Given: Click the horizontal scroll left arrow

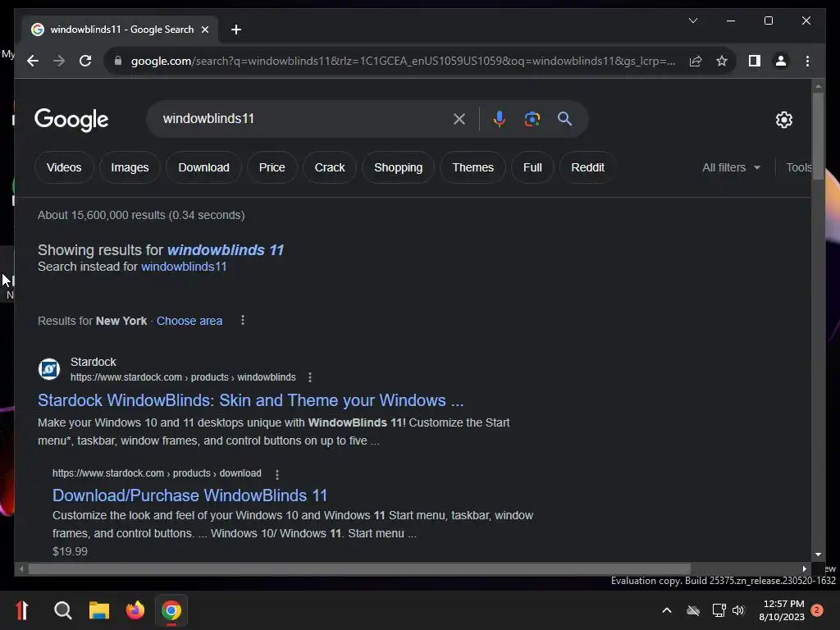Looking at the screenshot, I should click(x=21, y=569).
